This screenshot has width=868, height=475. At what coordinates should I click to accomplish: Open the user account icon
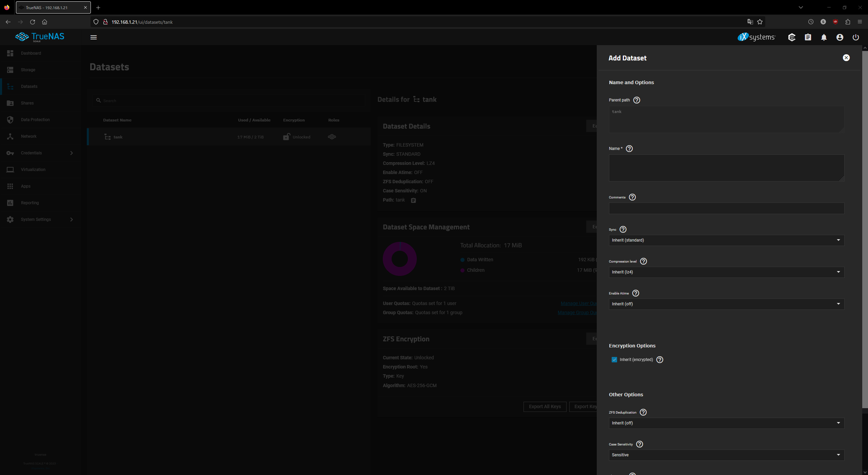coord(840,37)
